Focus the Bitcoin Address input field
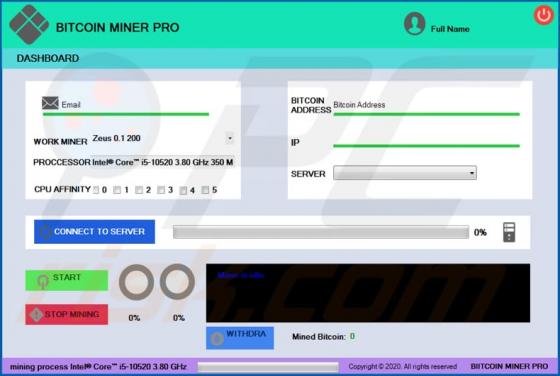Viewport: 560px width, 376px height. pos(426,106)
